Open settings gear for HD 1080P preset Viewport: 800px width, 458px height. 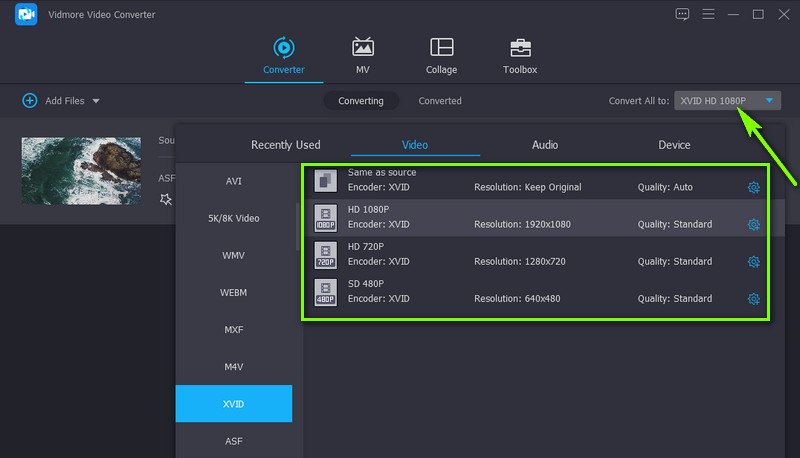[x=753, y=225]
